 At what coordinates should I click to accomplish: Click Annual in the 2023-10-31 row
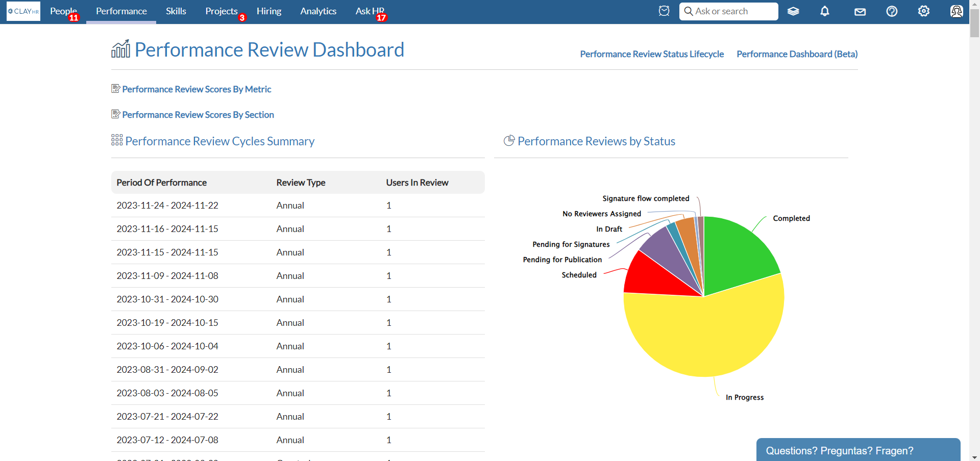[290, 299]
